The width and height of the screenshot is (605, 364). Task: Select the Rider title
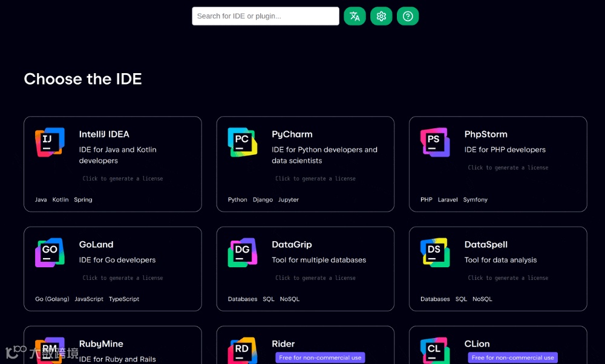pyautogui.click(x=283, y=344)
